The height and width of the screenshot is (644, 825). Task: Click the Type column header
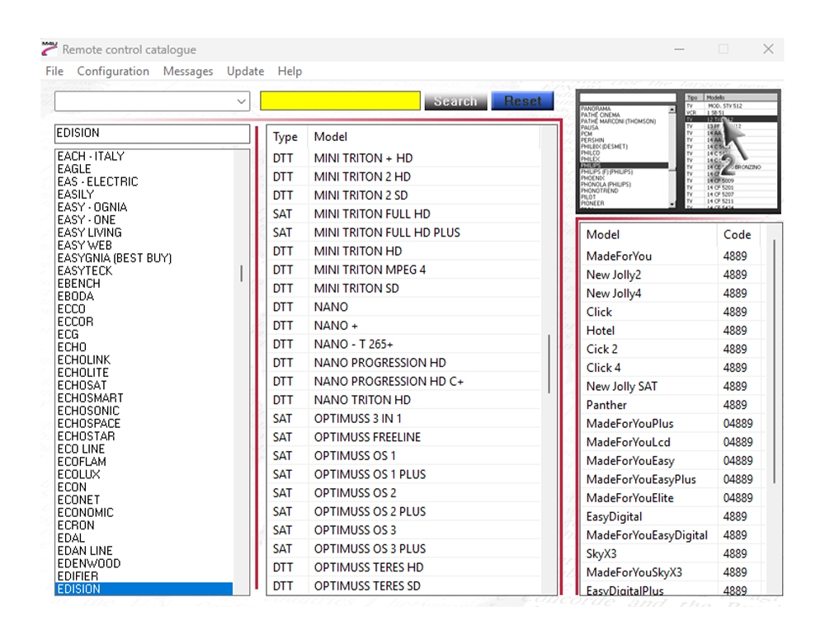tap(285, 137)
